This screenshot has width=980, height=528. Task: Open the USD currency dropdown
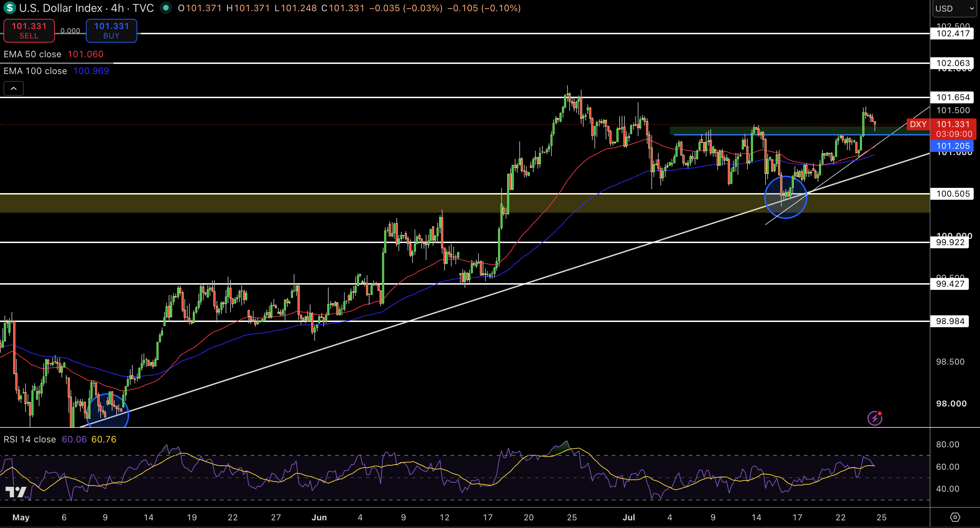tap(955, 8)
